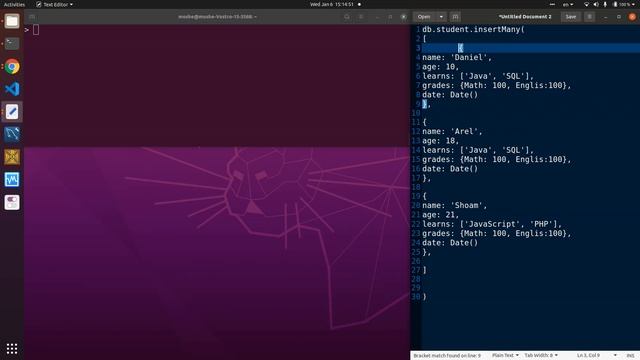Click the line 'age: 18,'
This screenshot has width=640, height=360.
[440, 141]
